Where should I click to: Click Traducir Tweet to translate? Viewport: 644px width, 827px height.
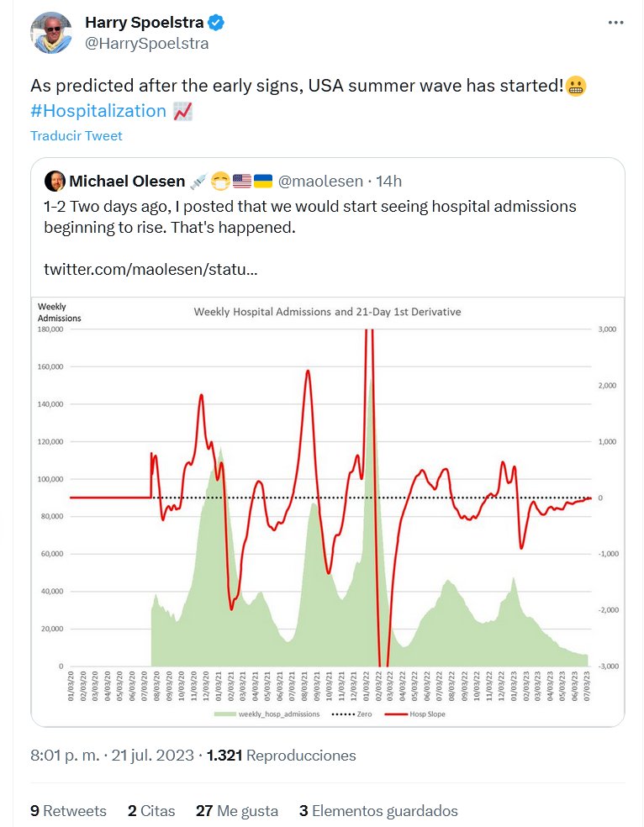77,136
